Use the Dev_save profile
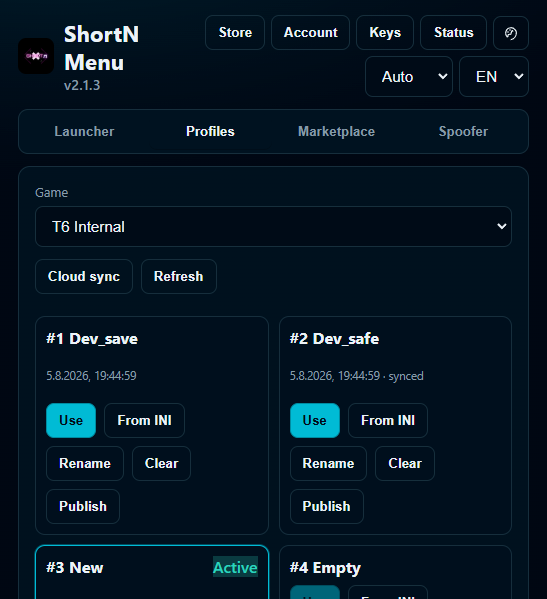 71,420
